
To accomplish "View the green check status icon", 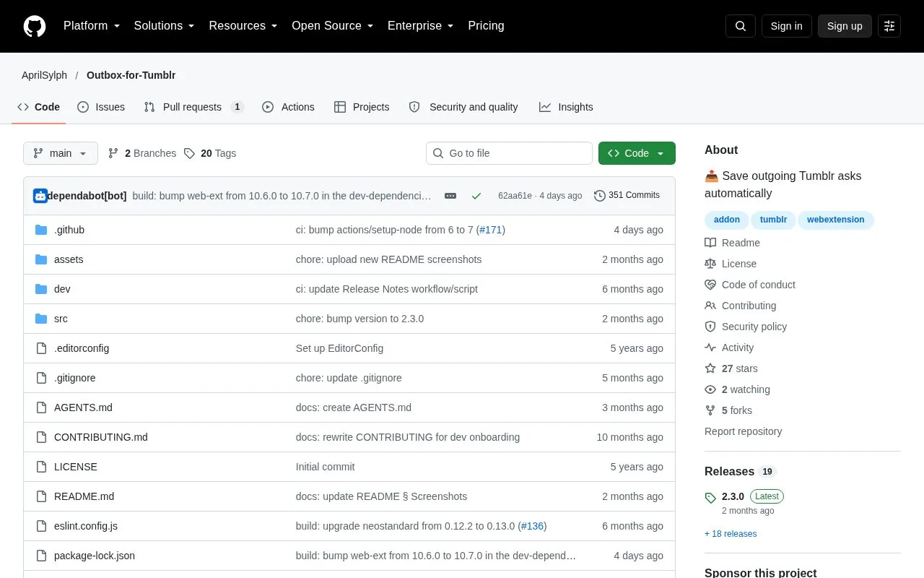I will tap(476, 196).
